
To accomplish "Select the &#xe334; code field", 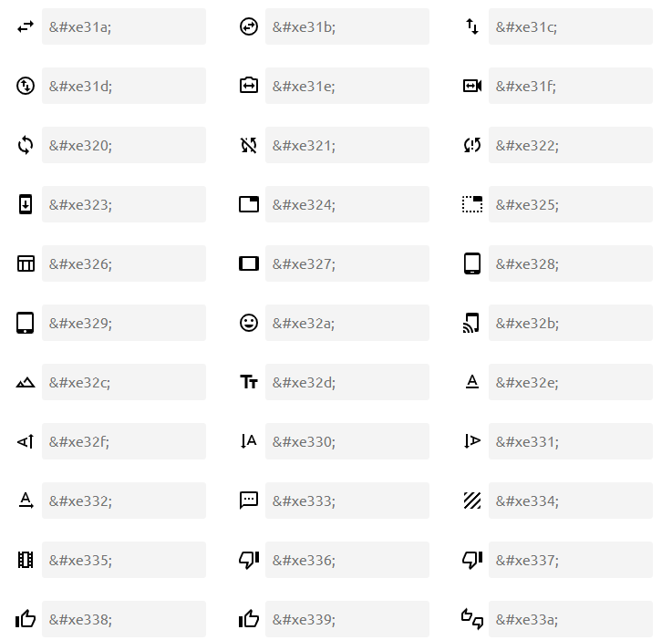I will point(570,501).
